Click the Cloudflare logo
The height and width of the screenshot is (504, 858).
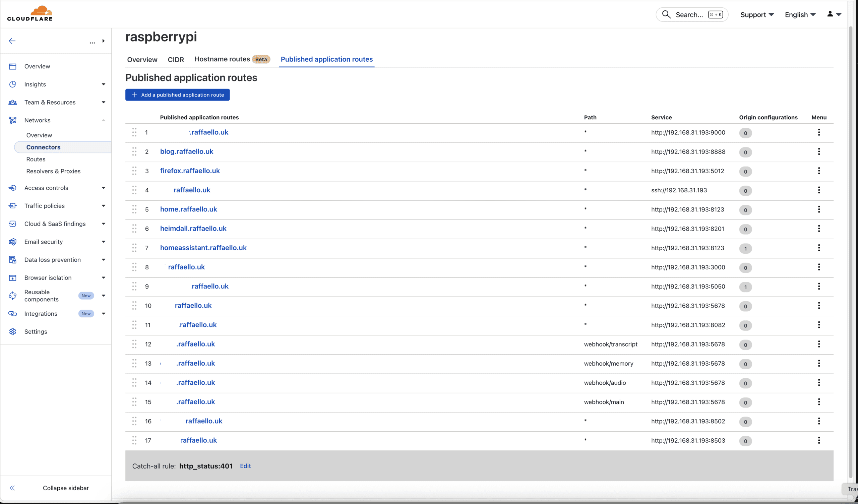point(30,14)
